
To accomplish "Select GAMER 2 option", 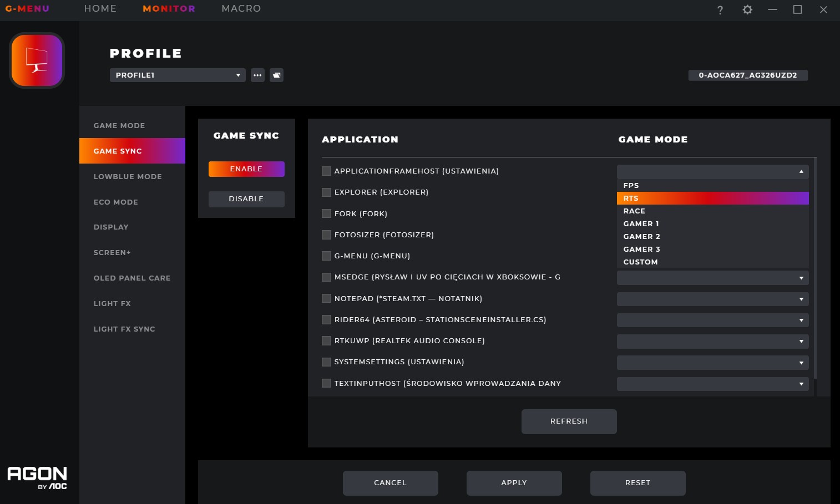I will pyautogui.click(x=712, y=236).
